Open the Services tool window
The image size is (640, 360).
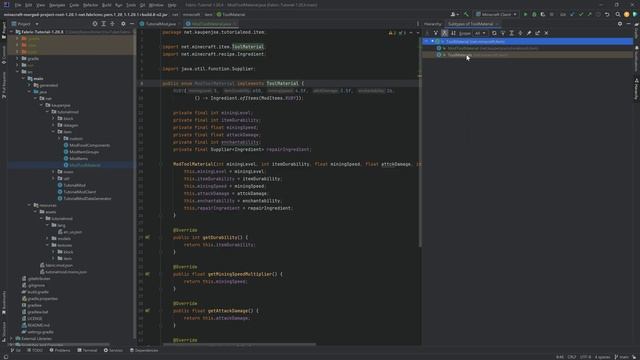pyautogui.click(x=113, y=350)
